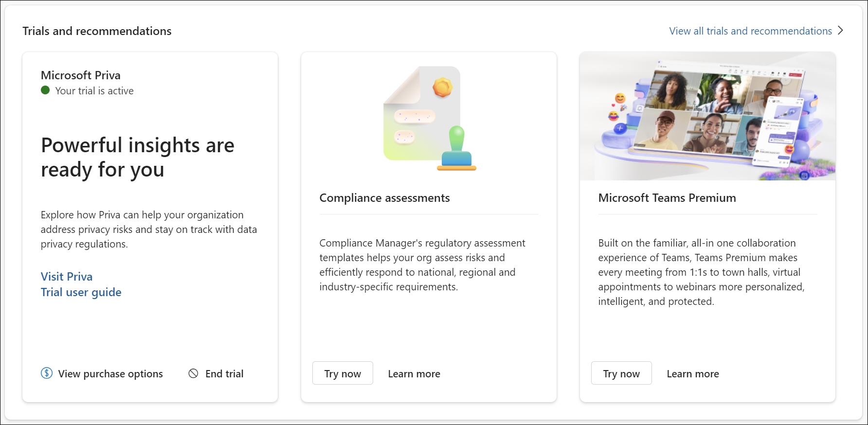The height and width of the screenshot is (425, 868).
Task: Click the chevron beside View all trials
Action: [x=840, y=30]
